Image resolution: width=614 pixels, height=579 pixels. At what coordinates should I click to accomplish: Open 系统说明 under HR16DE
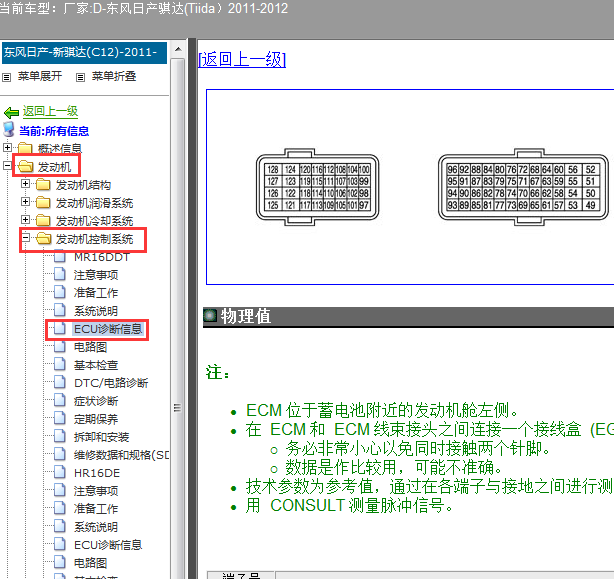96,527
